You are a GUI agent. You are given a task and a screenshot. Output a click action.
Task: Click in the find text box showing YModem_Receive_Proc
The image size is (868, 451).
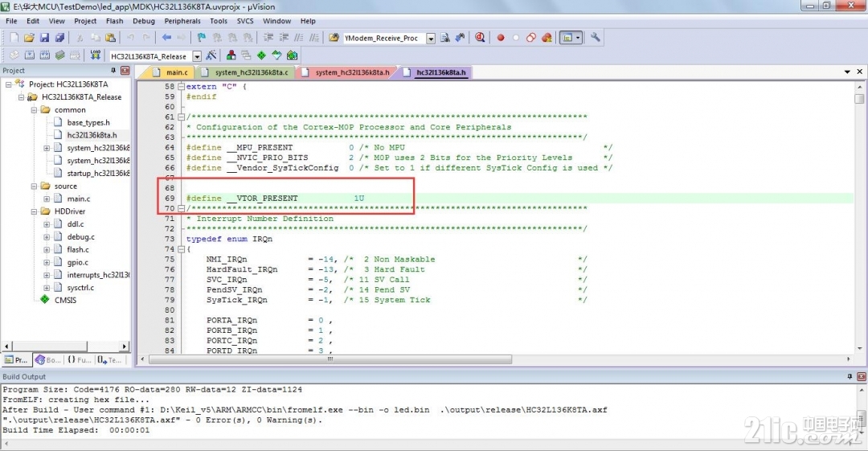coord(384,39)
